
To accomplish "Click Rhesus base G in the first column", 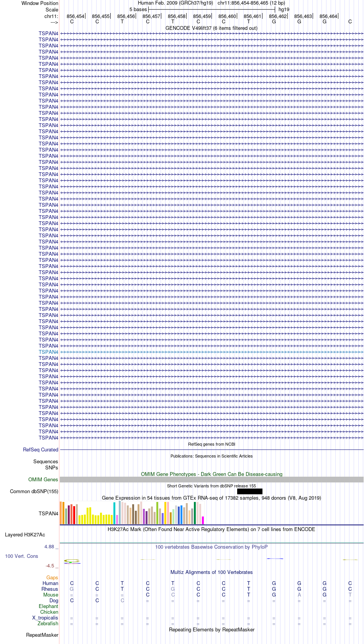I will [x=72, y=589].
